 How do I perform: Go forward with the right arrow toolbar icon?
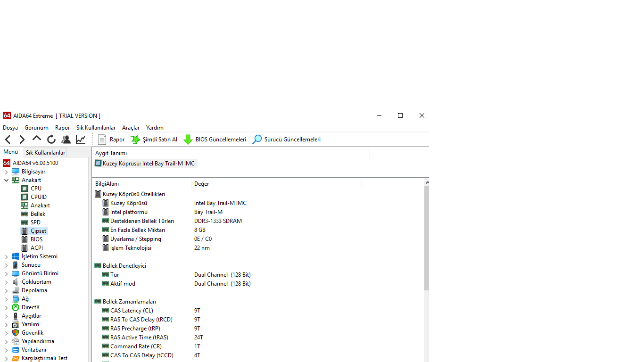pos(22,140)
